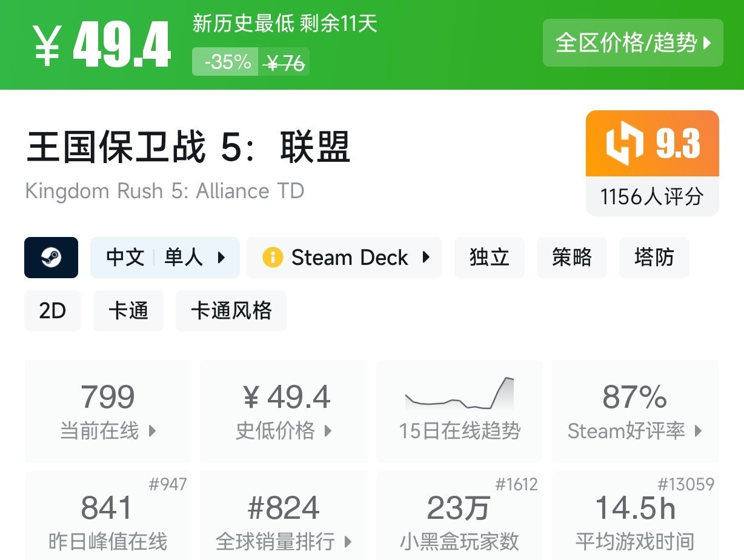Open the #824 global sales rank
This screenshot has width=744, height=560.
(284, 508)
